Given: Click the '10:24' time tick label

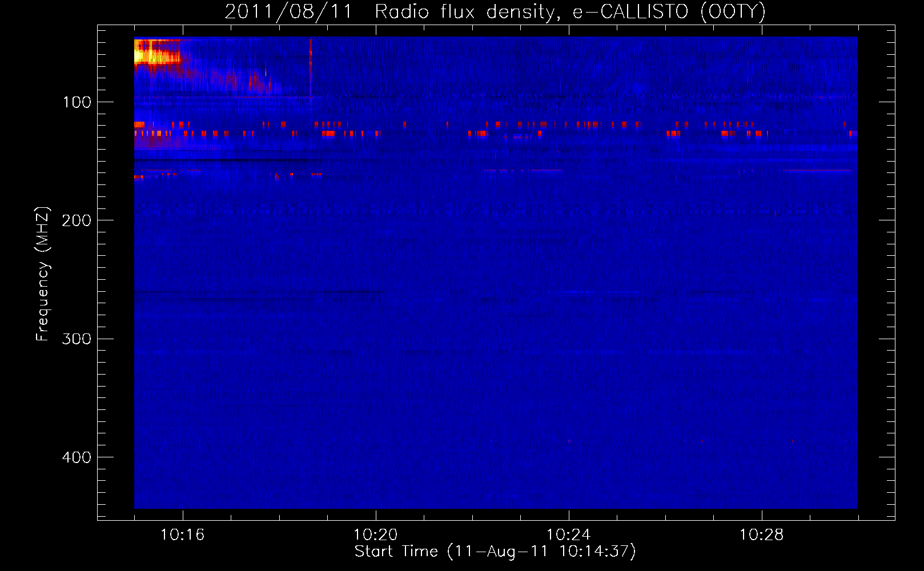Looking at the screenshot, I should (568, 535).
